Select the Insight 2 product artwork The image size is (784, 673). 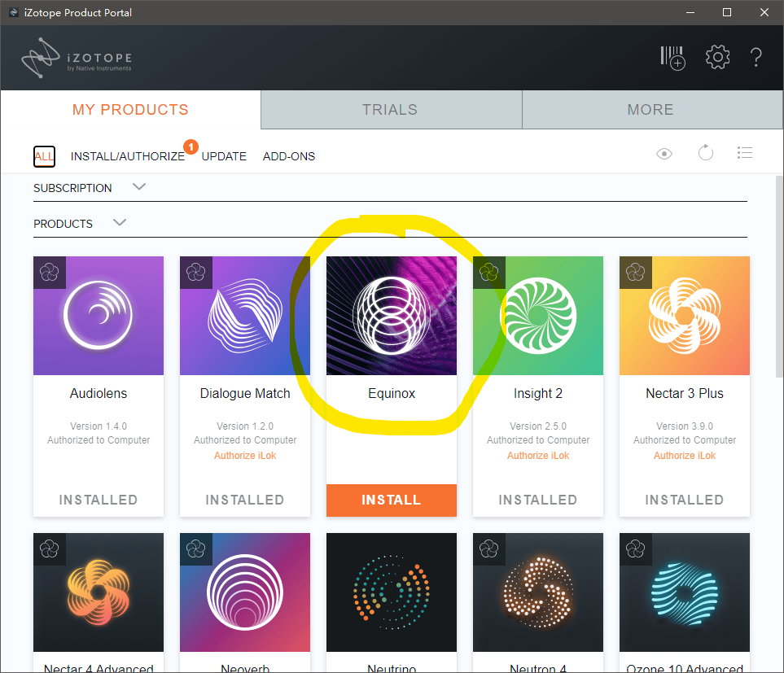538,316
